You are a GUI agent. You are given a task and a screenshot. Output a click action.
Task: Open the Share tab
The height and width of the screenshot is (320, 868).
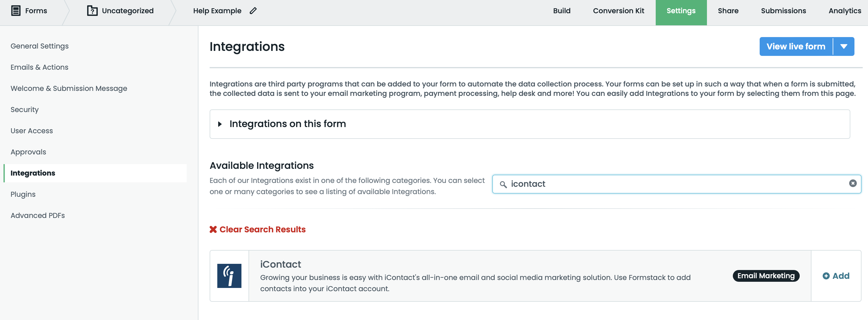pos(728,11)
